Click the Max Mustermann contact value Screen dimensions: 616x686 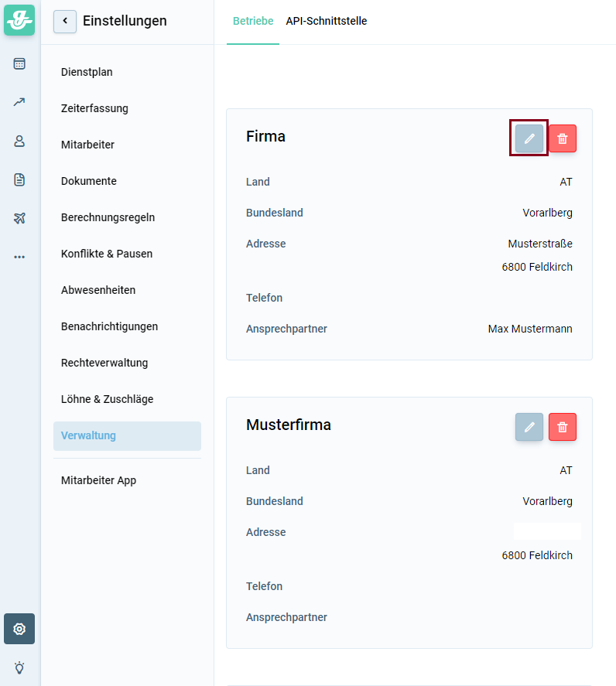click(530, 329)
